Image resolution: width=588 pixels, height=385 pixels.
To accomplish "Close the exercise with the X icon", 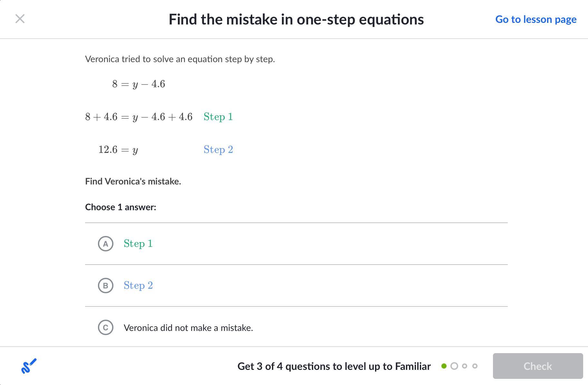I will 20,19.
